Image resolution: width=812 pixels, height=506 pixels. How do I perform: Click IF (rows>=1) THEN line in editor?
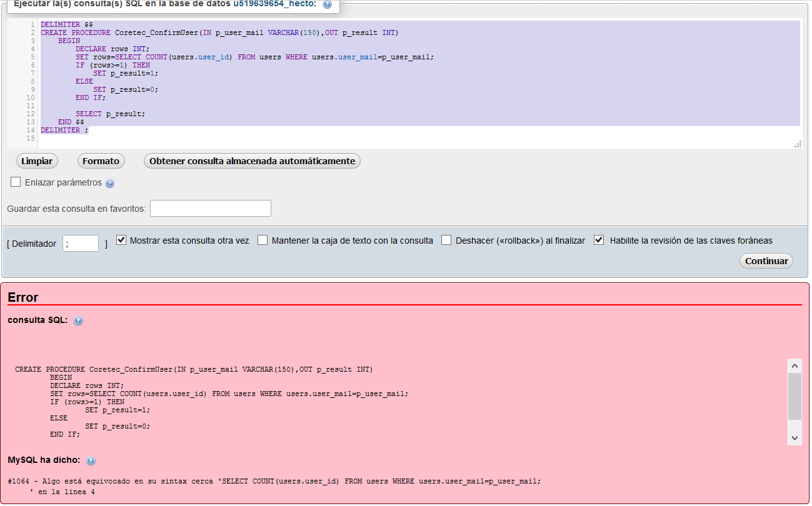113,65
